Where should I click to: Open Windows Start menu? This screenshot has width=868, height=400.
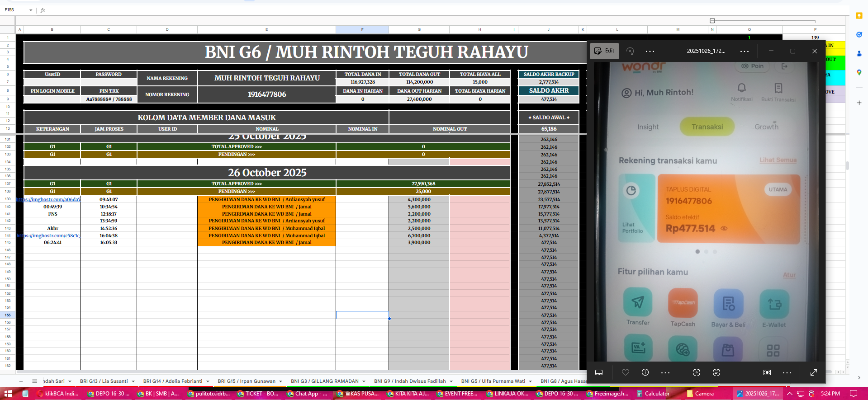[8, 394]
